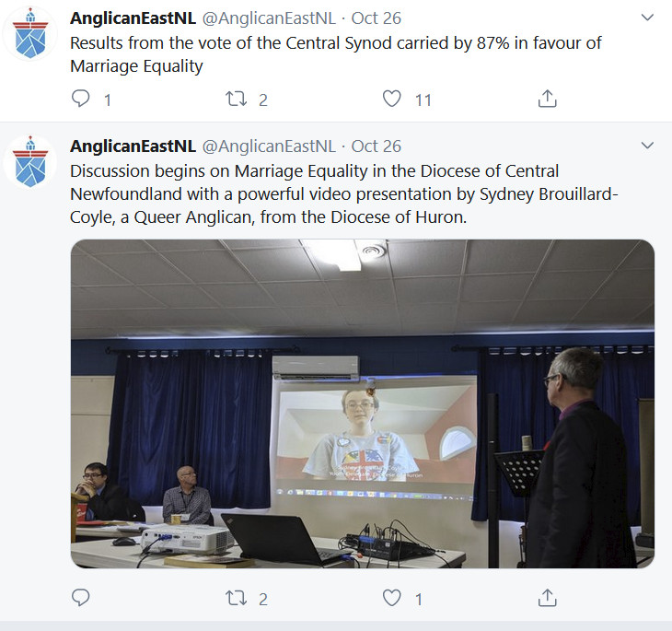Retweet the 87% Marriage Equality vote tweet
Image resolution: width=672 pixels, height=631 pixels.
(x=237, y=99)
